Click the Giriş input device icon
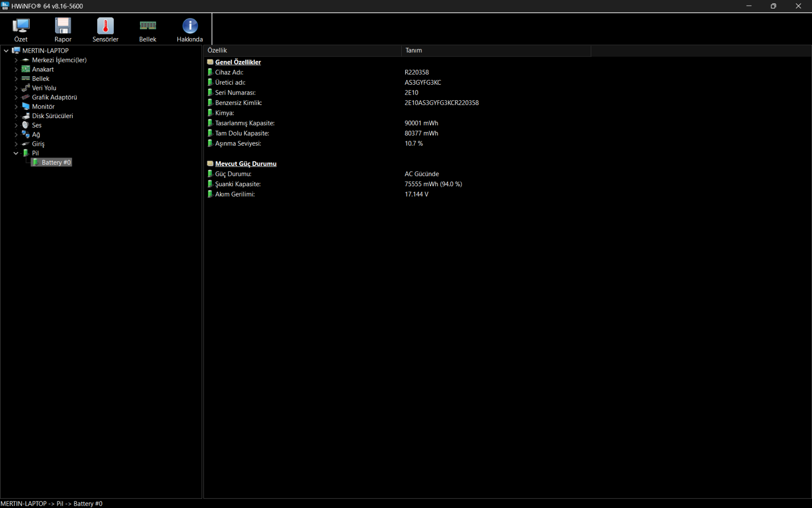 click(26, 144)
